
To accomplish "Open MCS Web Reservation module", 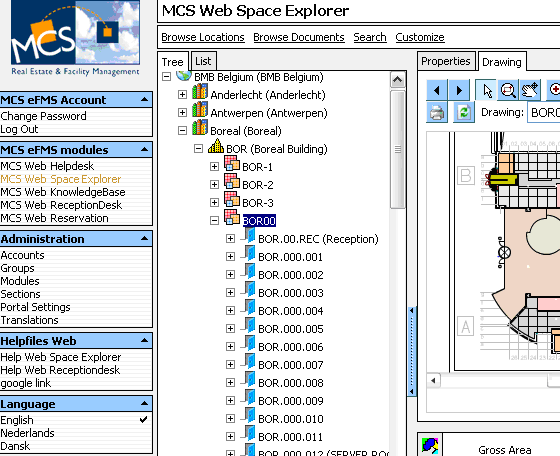I will click(x=54, y=218).
